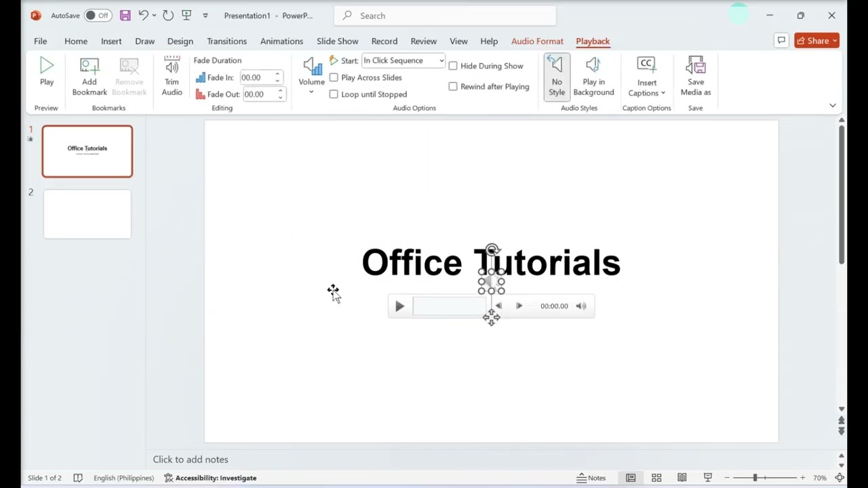Screen dimensions: 868x488
Task: Switch to Reading View
Action: click(x=682, y=478)
